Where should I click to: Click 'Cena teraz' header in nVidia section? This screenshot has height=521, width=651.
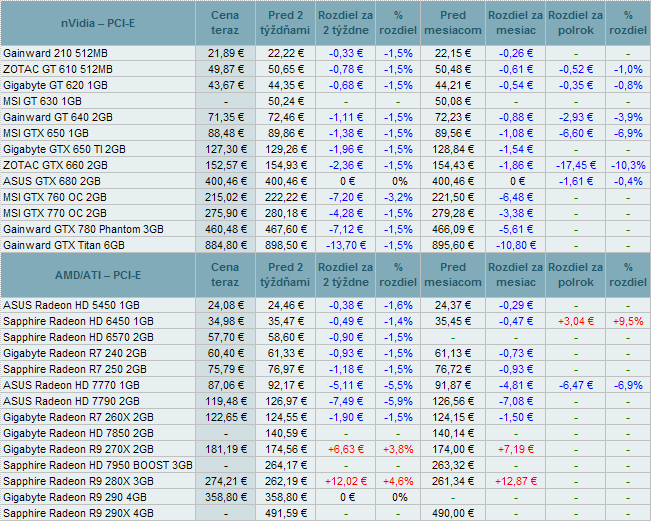[225, 23]
